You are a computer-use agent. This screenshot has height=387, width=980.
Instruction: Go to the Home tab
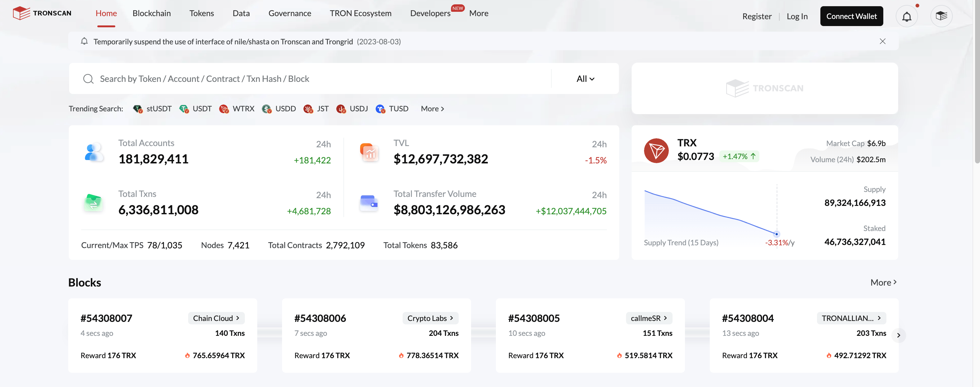[x=106, y=13]
